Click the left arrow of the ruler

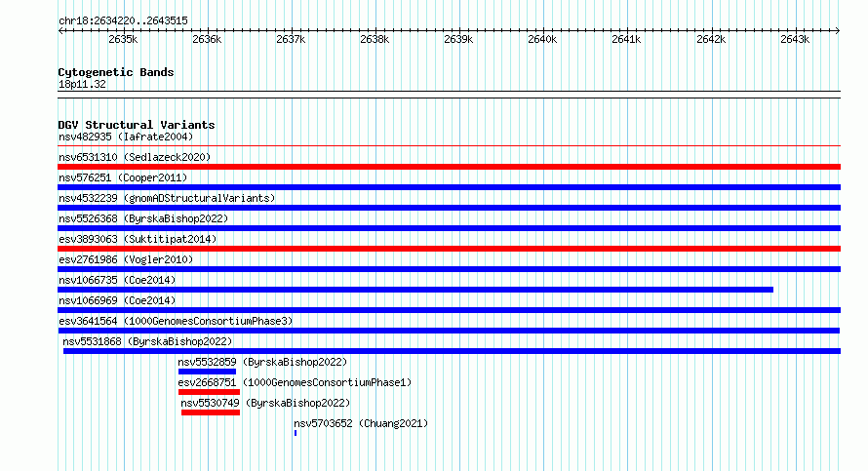click(x=60, y=30)
